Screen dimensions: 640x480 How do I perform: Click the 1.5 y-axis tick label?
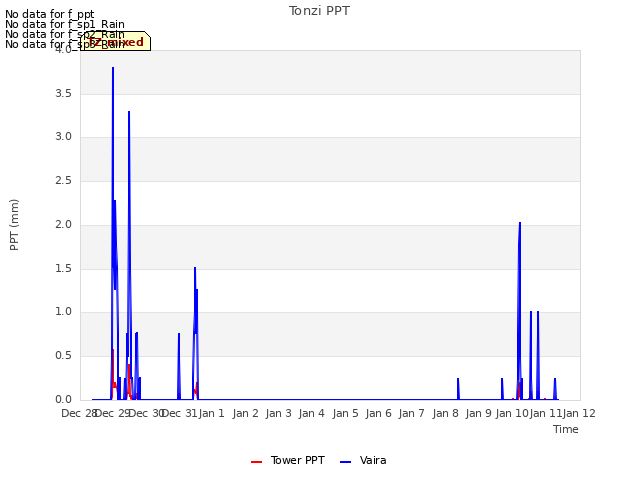[63, 269]
